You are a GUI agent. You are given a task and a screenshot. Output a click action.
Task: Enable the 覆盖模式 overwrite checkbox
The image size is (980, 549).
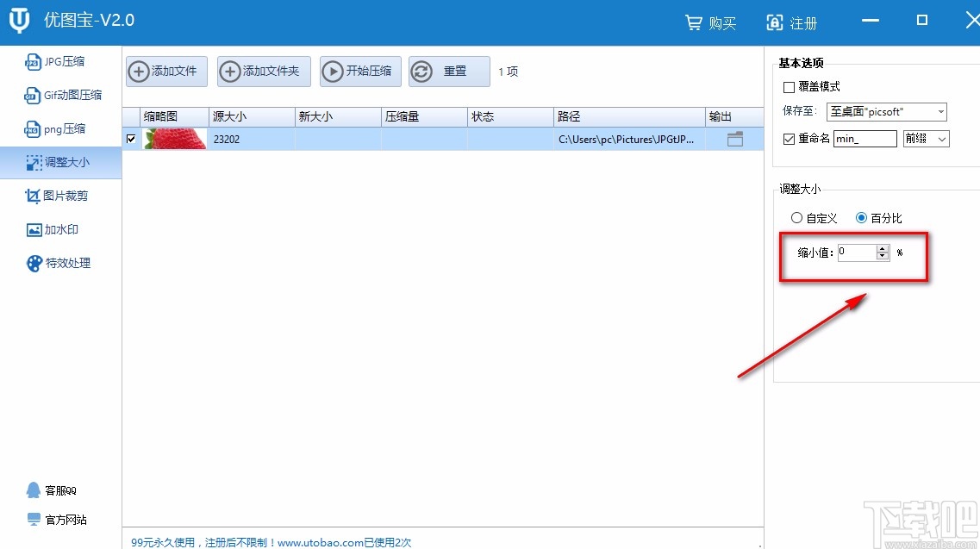(x=790, y=86)
